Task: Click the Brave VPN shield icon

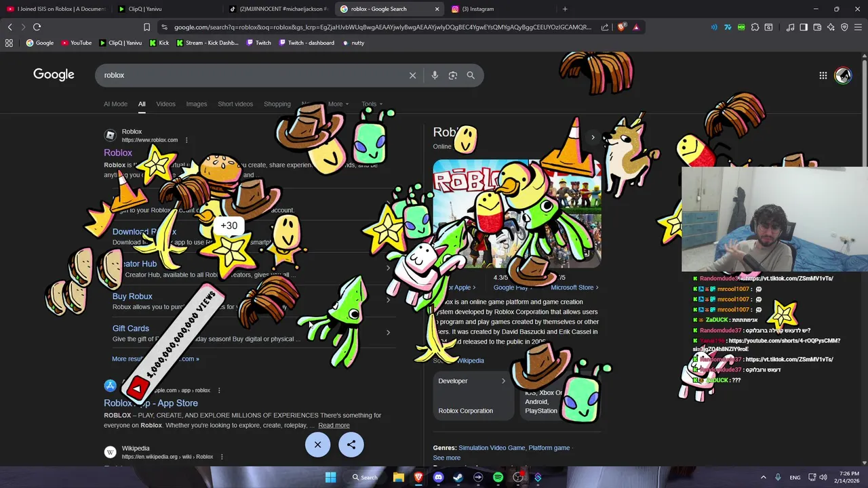Action: (x=844, y=27)
